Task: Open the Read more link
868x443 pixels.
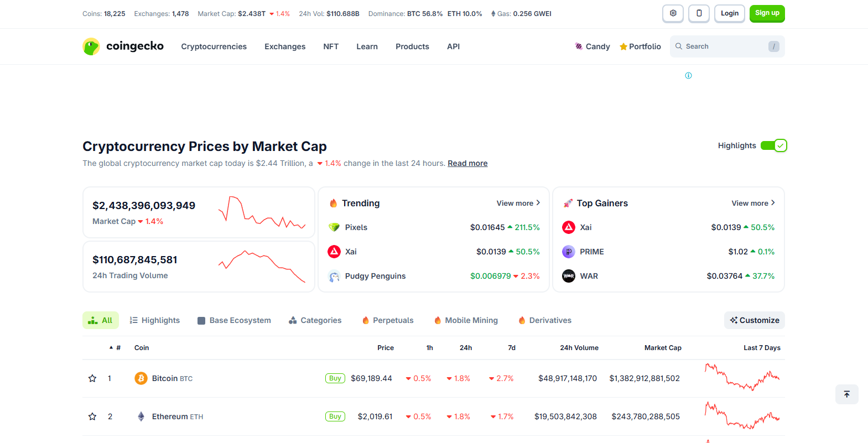Action: pos(467,163)
